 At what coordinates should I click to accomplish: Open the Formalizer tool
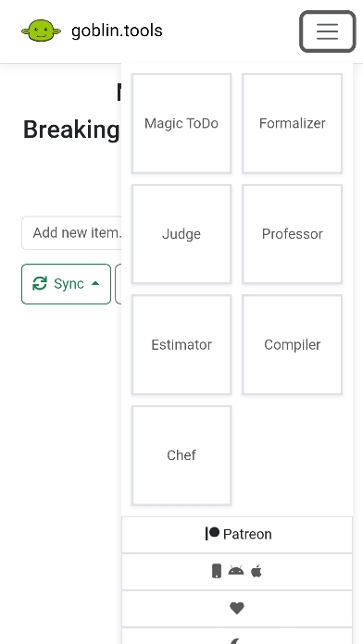293,123
